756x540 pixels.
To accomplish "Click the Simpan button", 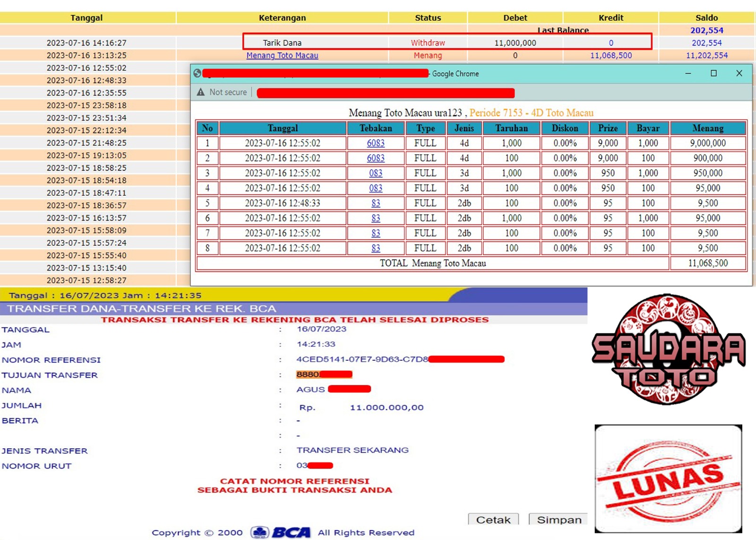I will tap(559, 519).
